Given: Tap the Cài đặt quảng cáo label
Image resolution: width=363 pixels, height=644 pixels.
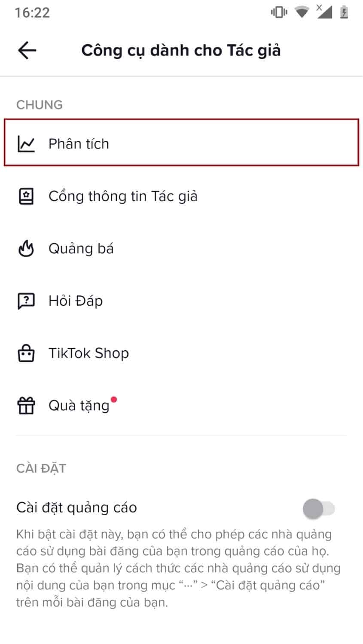Looking at the screenshot, I should (x=76, y=507).
